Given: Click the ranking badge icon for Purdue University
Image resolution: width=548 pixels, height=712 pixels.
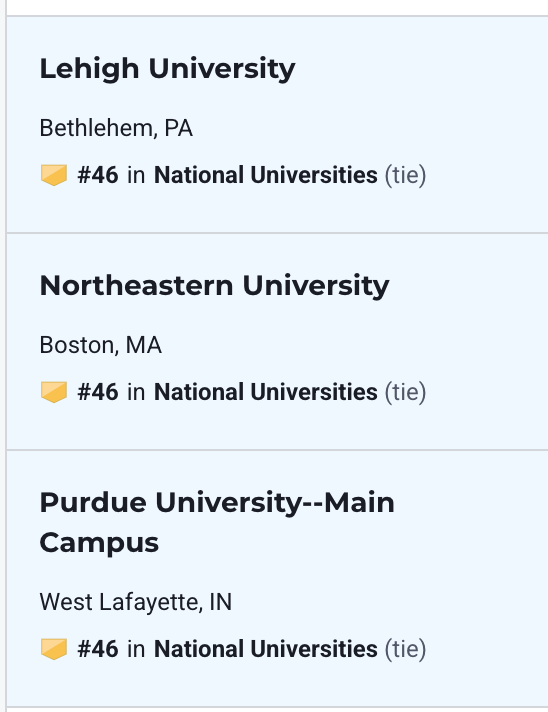Looking at the screenshot, I should tap(54, 649).
